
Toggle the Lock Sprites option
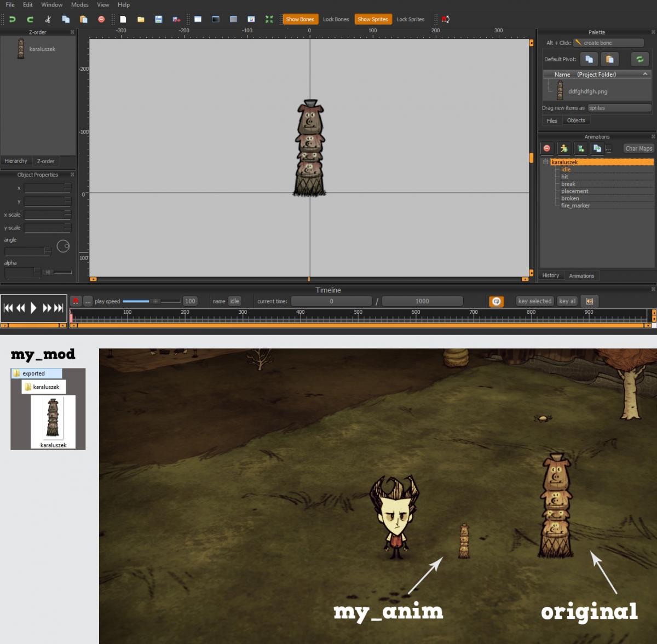410,19
